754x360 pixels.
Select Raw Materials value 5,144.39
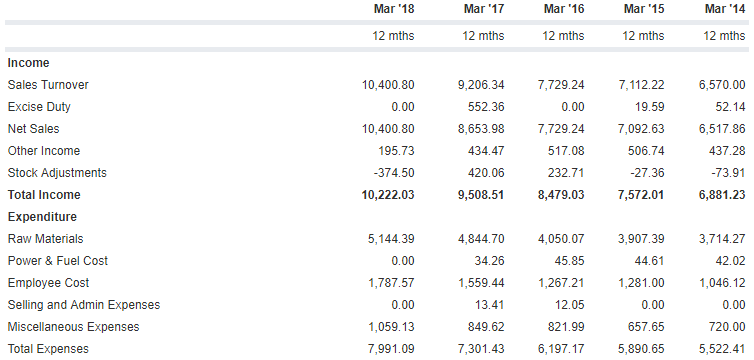(x=391, y=239)
